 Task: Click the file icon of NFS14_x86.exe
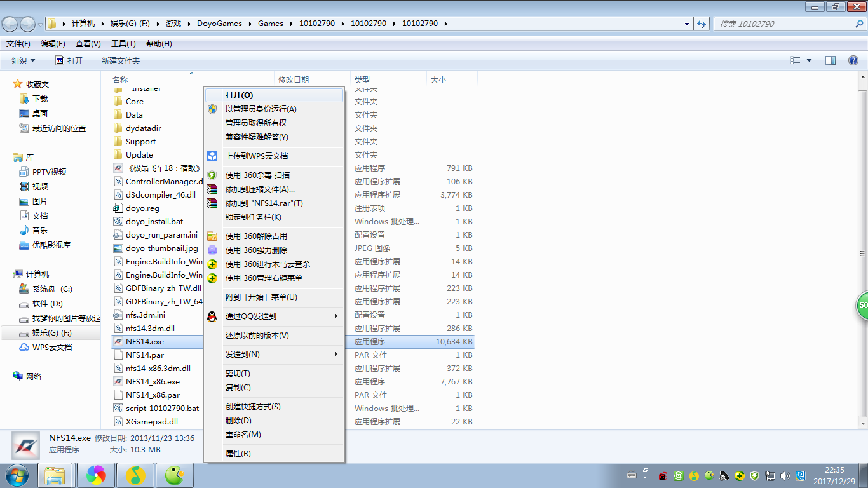coord(118,381)
